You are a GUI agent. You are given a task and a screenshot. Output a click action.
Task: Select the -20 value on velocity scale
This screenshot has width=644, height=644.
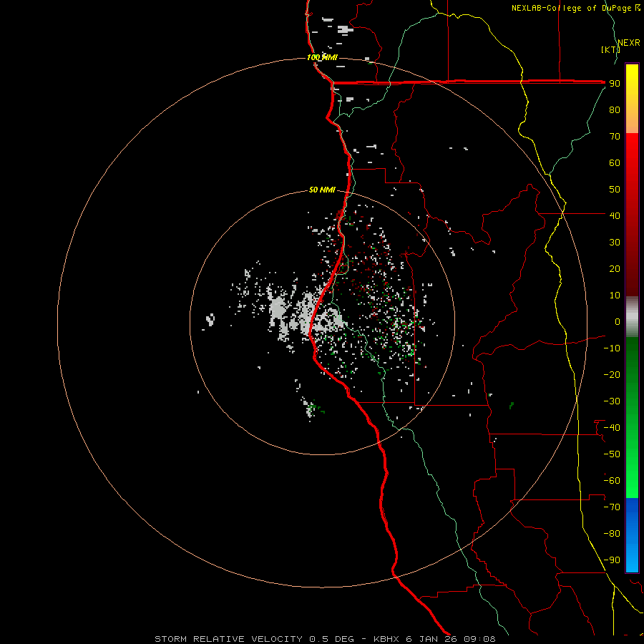click(x=612, y=374)
